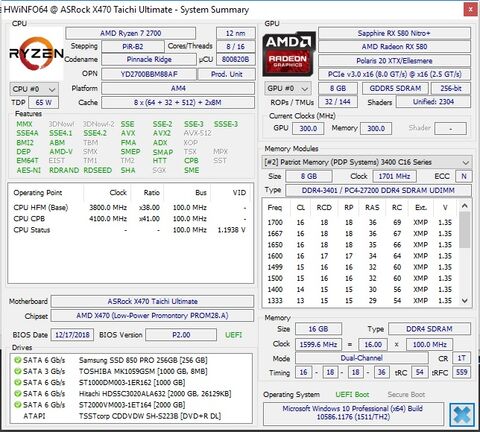The height and width of the screenshot is (432, 480).
Task: Click the 8 / 16 cores/threads field
Action: pos(236,47)
